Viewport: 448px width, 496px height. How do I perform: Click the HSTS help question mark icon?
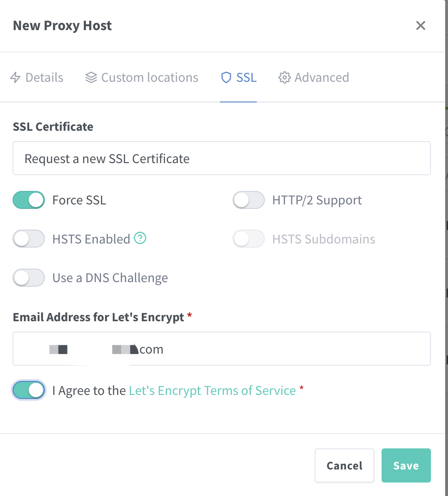pos(141,239)
